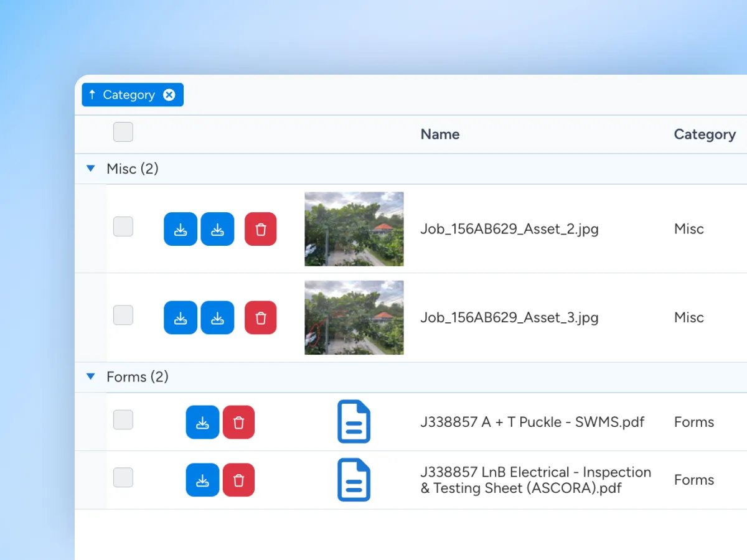Click the name J338857 A + T Puckle - SWMS.pdf
Screen dimensions: 747x560
click(532, 422)
